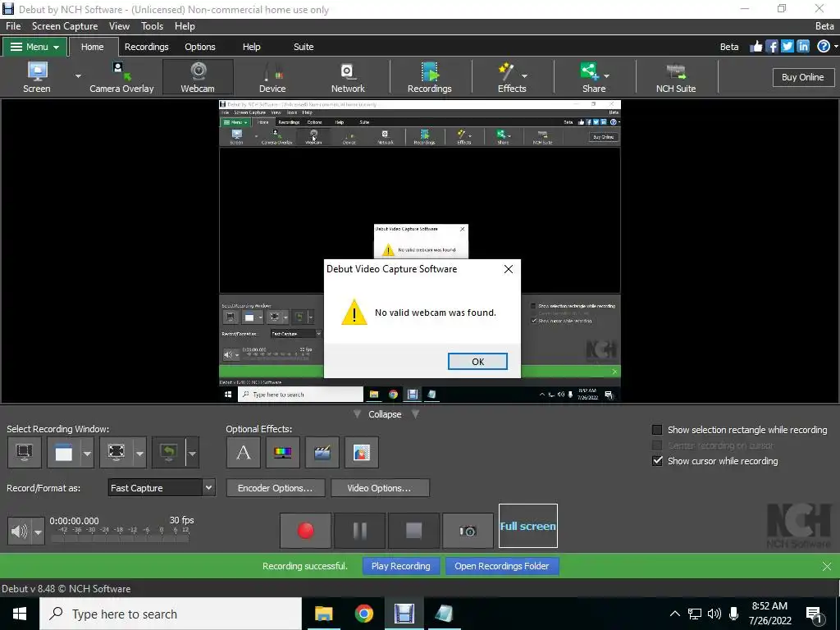Screen dimensions: 840x630
Task: Open NCH Suite from toolbar
Action: click(676, 77)
